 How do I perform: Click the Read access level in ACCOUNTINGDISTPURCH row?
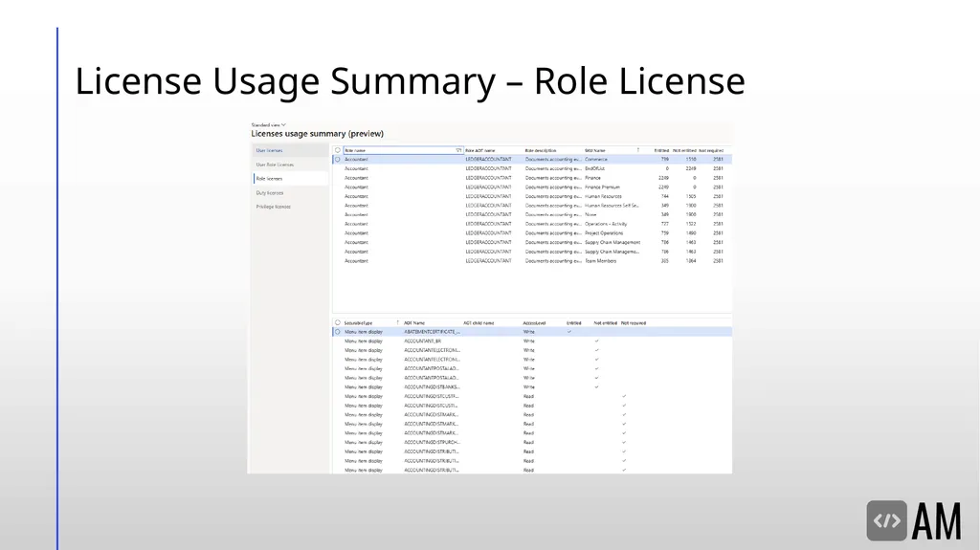coord(528,443)
